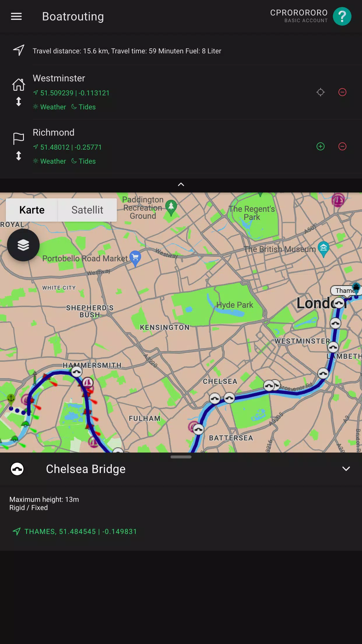Add waypoint after Richmond with green plus
Viewport: 362px width, 644px height.
point(321,146)
